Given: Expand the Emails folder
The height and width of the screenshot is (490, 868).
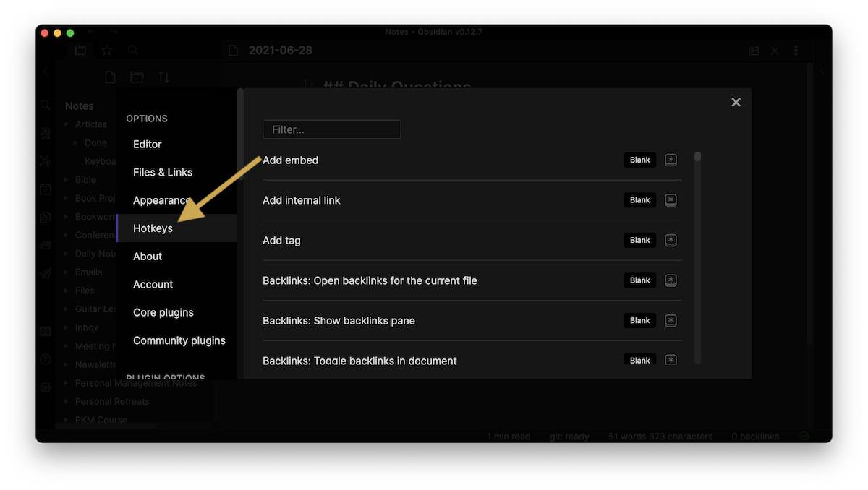Looking at the screenshot, I should click(x=67, y=272).
